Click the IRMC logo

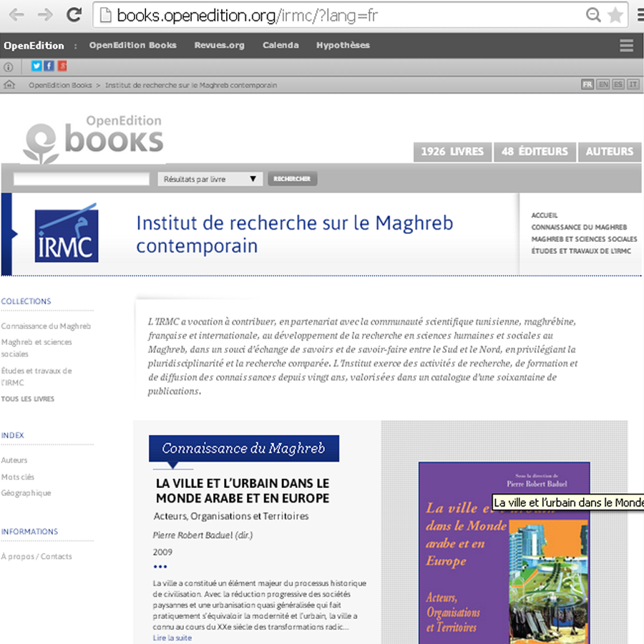pos(67,233)
